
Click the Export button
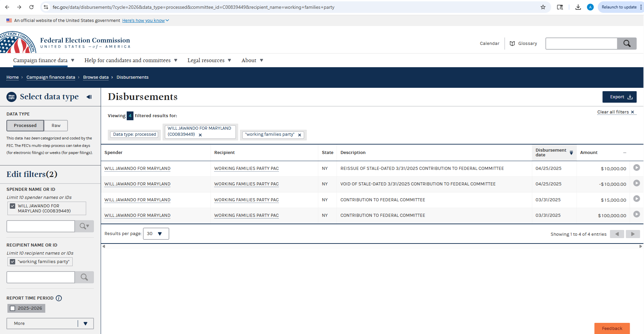619,97
